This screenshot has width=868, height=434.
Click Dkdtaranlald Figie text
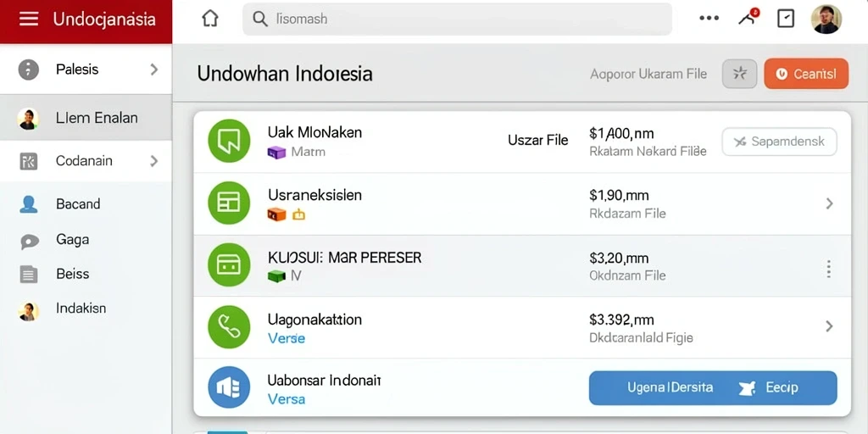coord(641,337)
